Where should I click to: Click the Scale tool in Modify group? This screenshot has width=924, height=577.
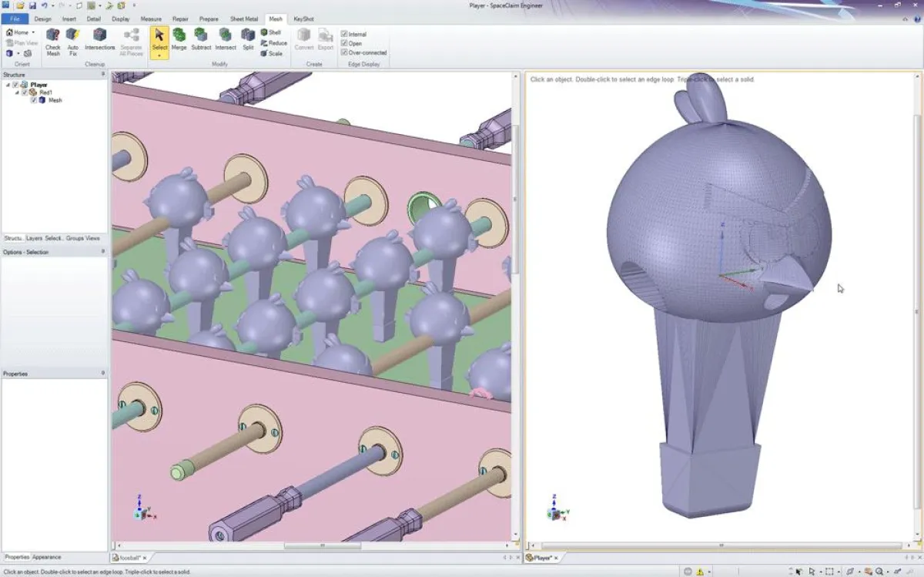(x=273, y=54)
